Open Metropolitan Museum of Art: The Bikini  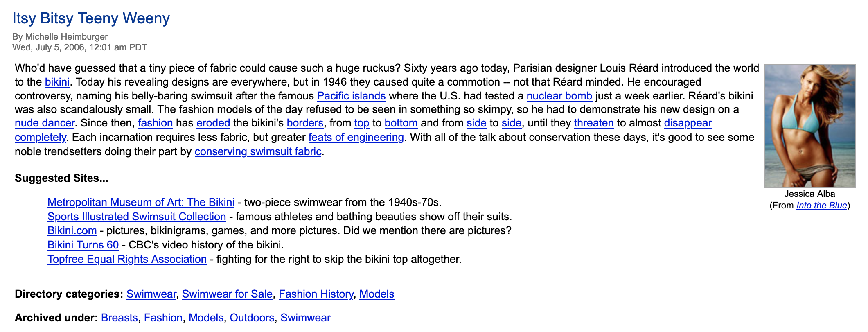click(141, 202)
